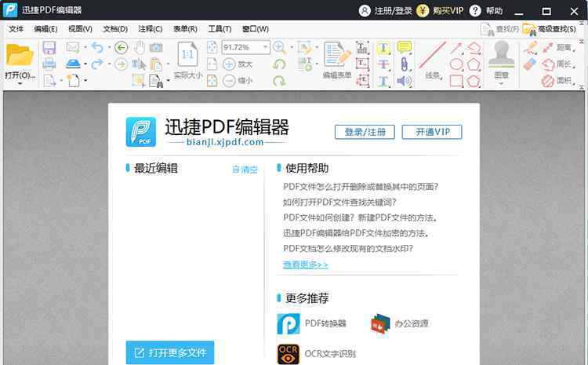Open the Edit (编辑(E)) menu

[x=45, y=29]
